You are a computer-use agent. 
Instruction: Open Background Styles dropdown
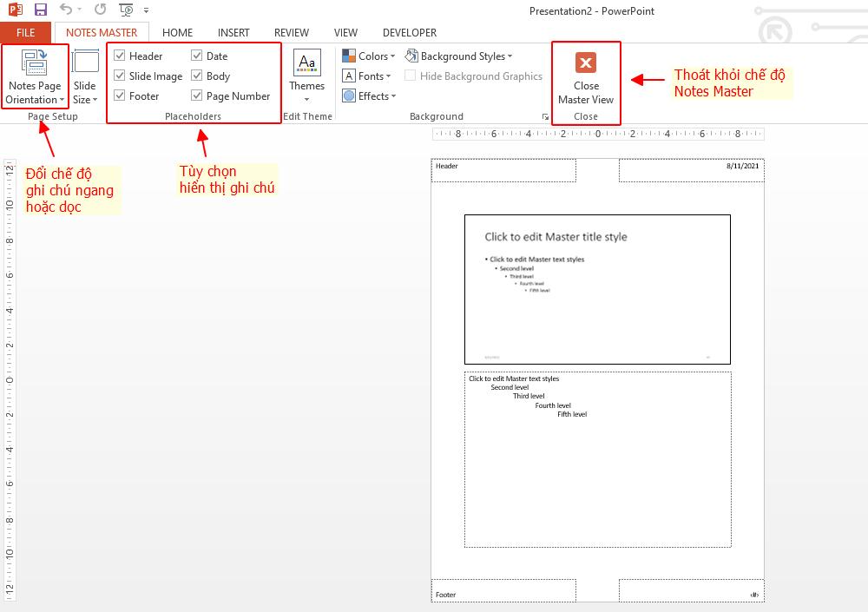[458, 56]
